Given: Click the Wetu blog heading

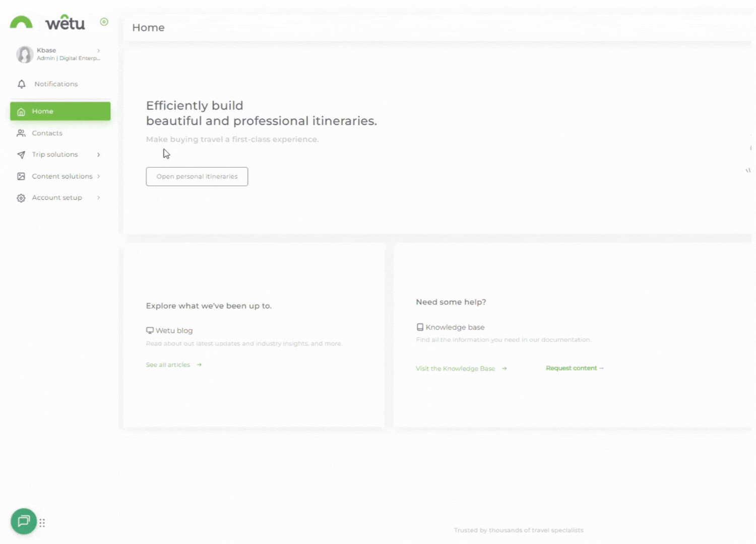Looking at the screenshot, I should tap(174, 330).
